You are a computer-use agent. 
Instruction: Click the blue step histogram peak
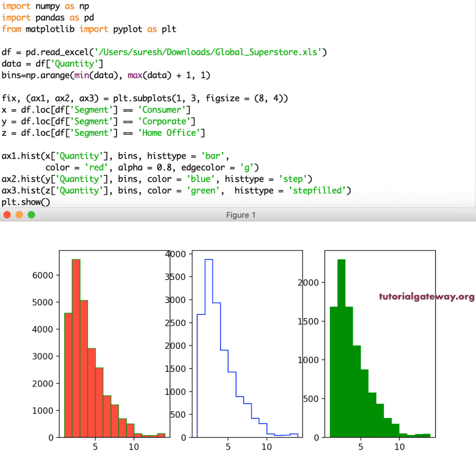click(209, 259)
